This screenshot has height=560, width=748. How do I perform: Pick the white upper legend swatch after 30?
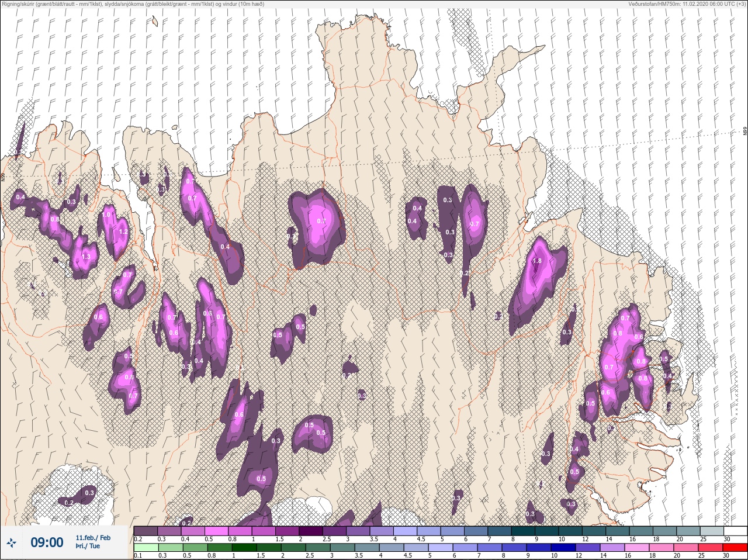735,531
